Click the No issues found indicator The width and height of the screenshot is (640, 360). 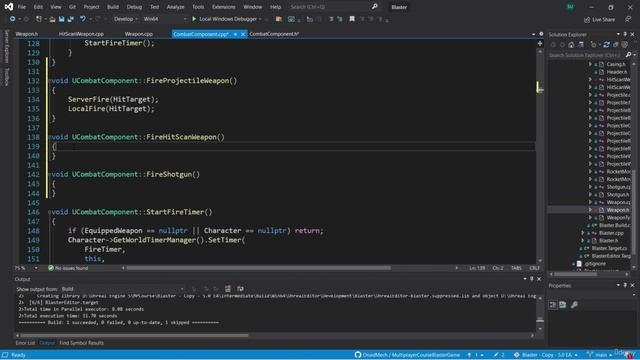coord(68,268)
